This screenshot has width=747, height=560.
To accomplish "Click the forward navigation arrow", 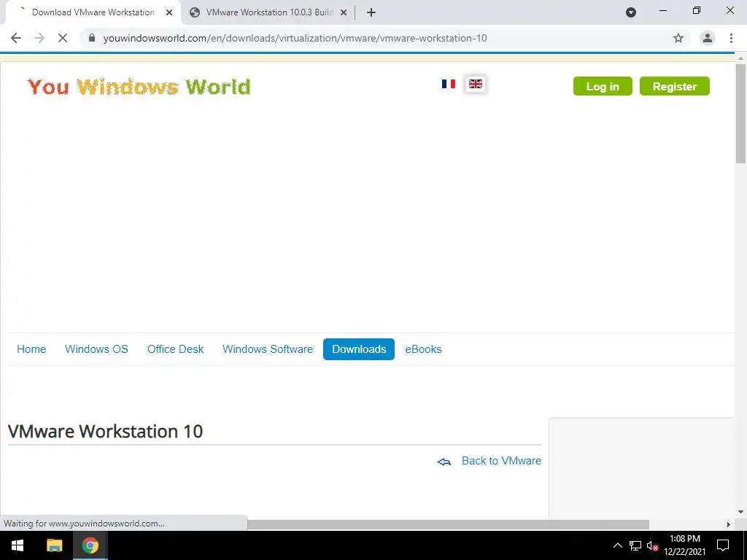I will 39,38.
